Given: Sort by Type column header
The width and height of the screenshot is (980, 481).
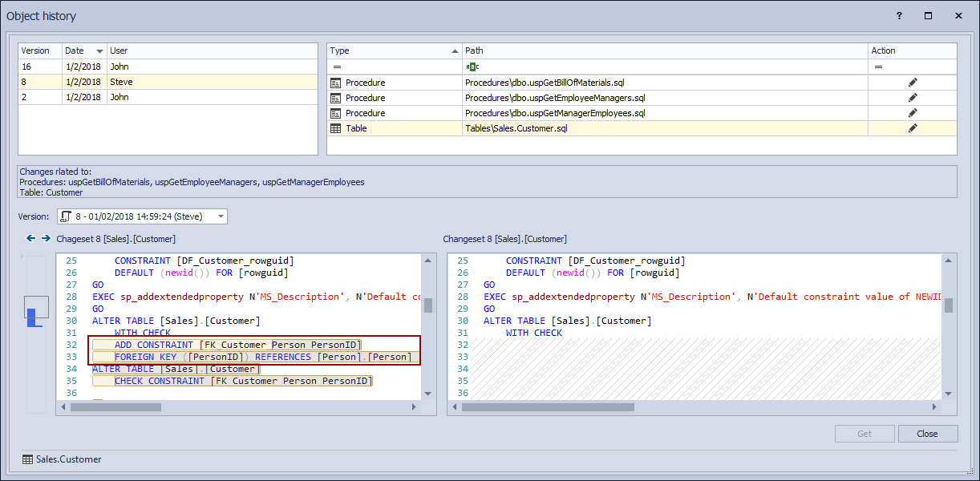Looking at the screenshot, I should (x=395, y=51).
